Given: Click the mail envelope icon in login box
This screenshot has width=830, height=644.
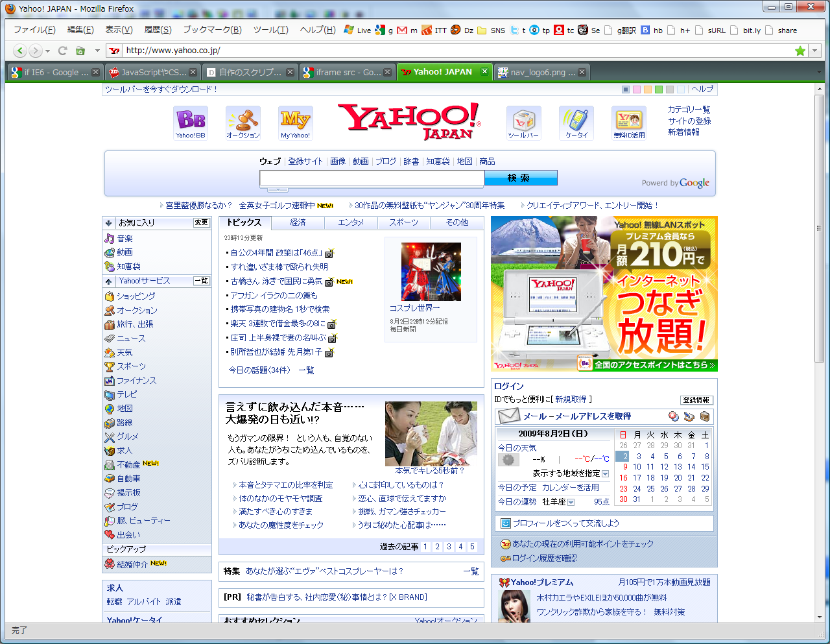Looking at the screenshot, I should [x=509, y=416].
